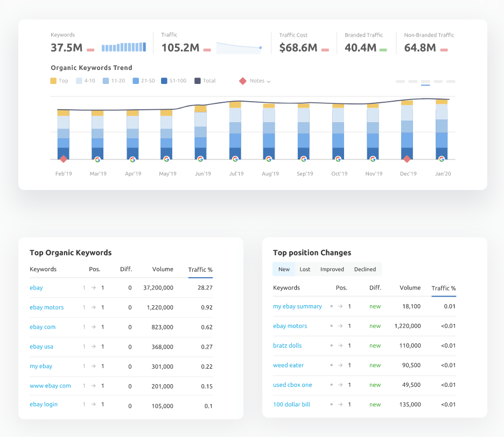Click the red note diamond at Feb'19

(x=64, y=159)
